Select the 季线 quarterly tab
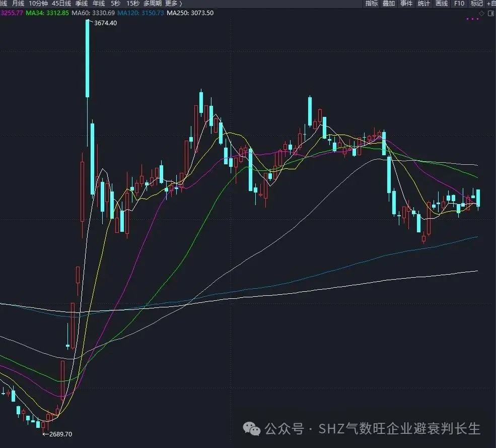This screenshot has height=448, width=496. (x=82, y=4)
